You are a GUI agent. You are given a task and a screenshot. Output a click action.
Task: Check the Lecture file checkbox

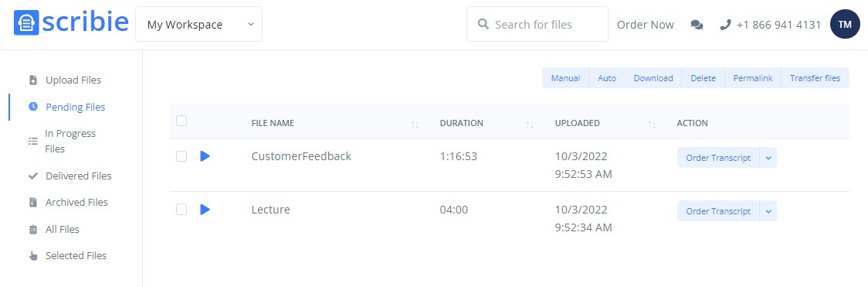coord(181,210)
